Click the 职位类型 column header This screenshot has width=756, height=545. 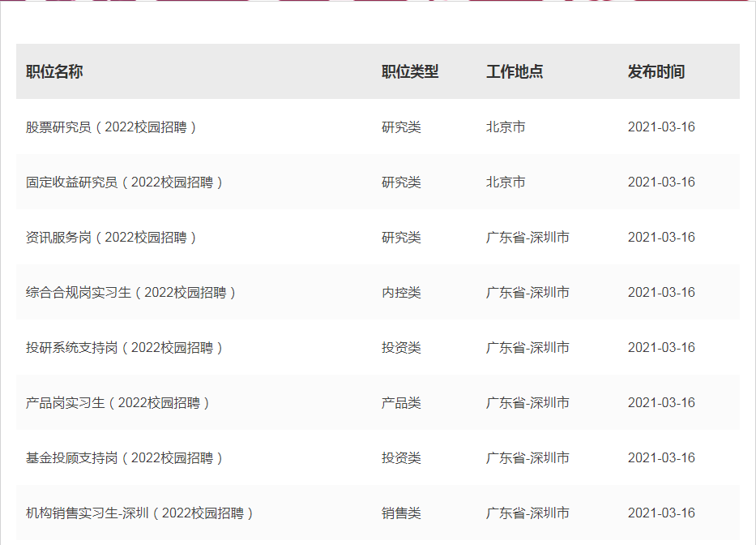click(x=410, y=72)
